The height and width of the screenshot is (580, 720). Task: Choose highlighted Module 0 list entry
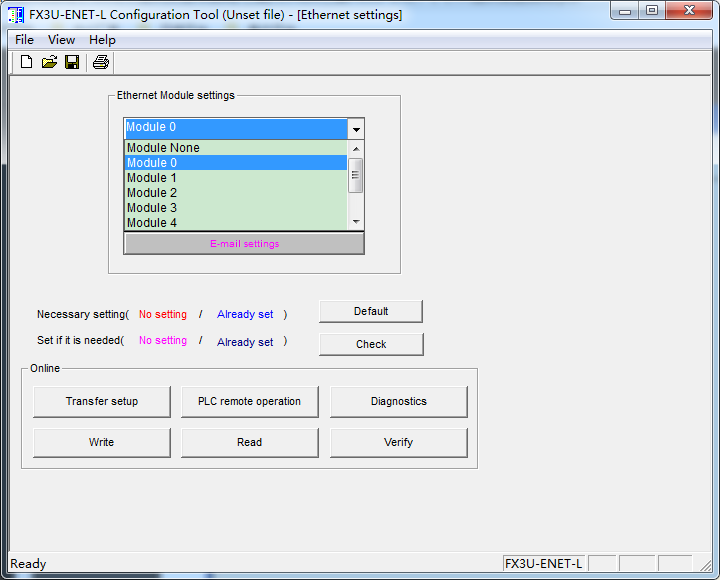236,163
